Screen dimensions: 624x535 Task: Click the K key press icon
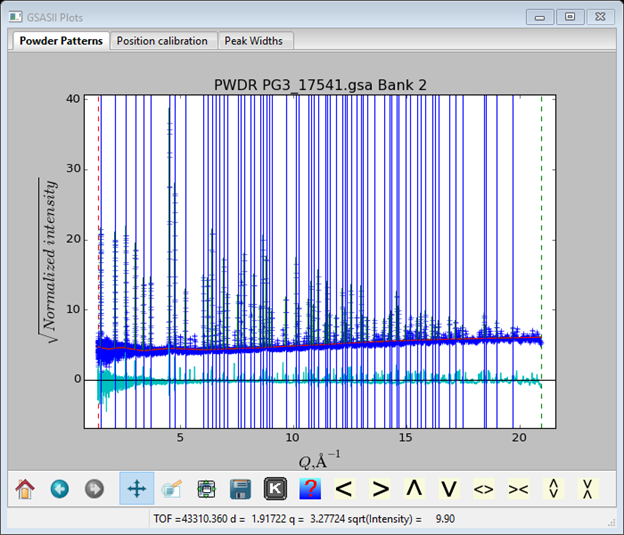275,489
